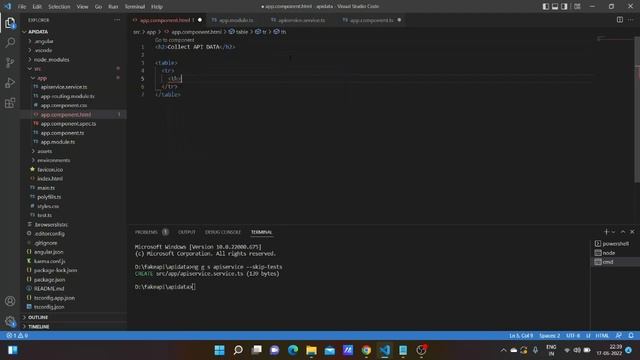Expand the assets folder
The width and height of the screenshot is (640, 360).
(74, 151)
